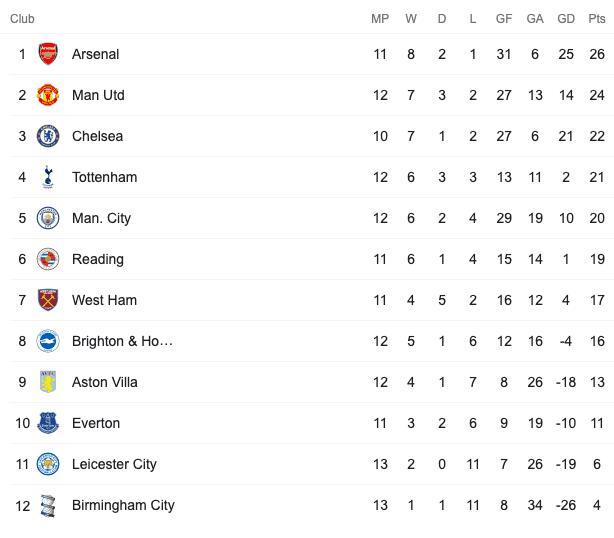Click the GD column header
This screenshot has height=538, width=614.
pos(566,18)
